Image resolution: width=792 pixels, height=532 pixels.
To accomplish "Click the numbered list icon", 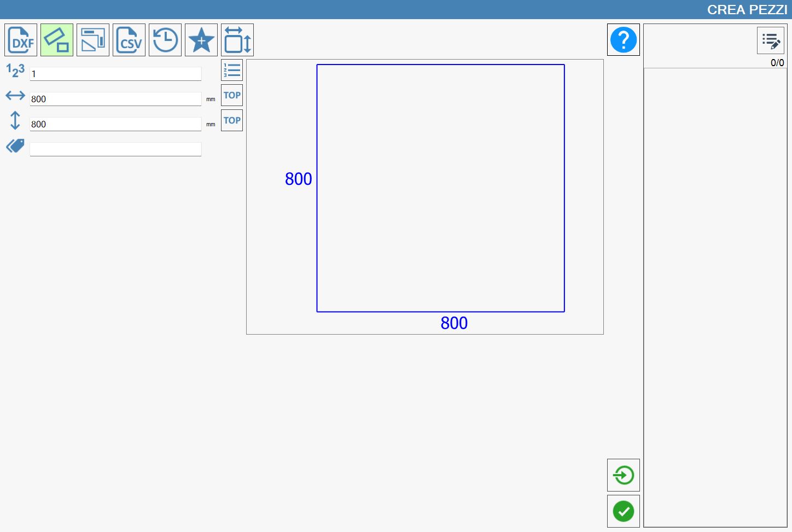I will pos(232,70).
